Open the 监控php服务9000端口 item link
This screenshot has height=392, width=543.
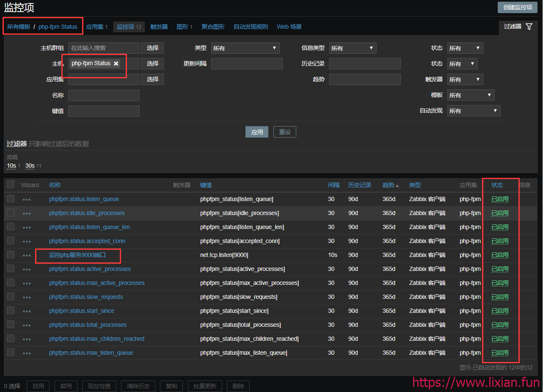pos(77,255)
